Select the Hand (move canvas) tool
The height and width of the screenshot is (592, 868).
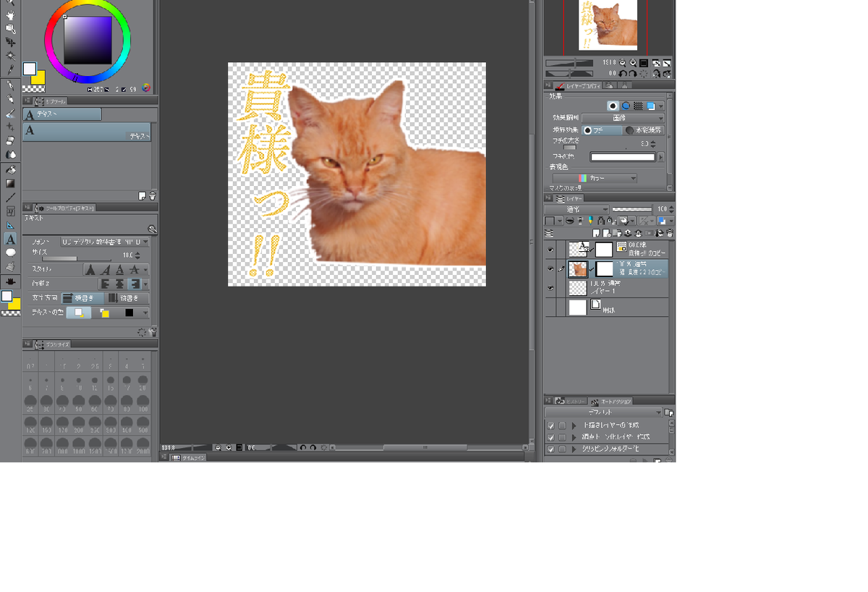(10, 15)
